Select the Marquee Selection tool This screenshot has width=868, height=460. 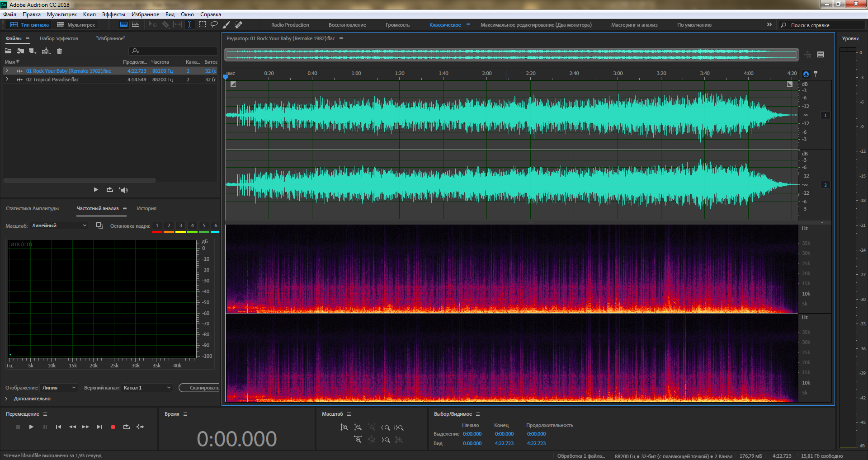click(203, 25)
